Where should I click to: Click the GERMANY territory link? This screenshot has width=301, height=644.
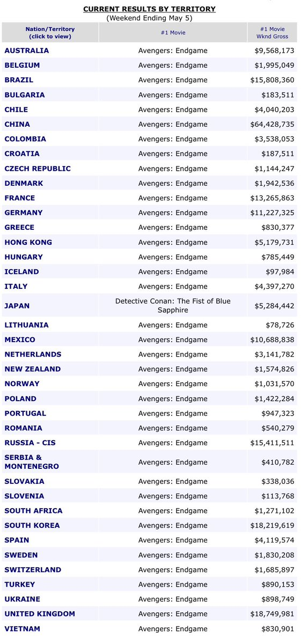pyautogui.click(x=24, y=213)
